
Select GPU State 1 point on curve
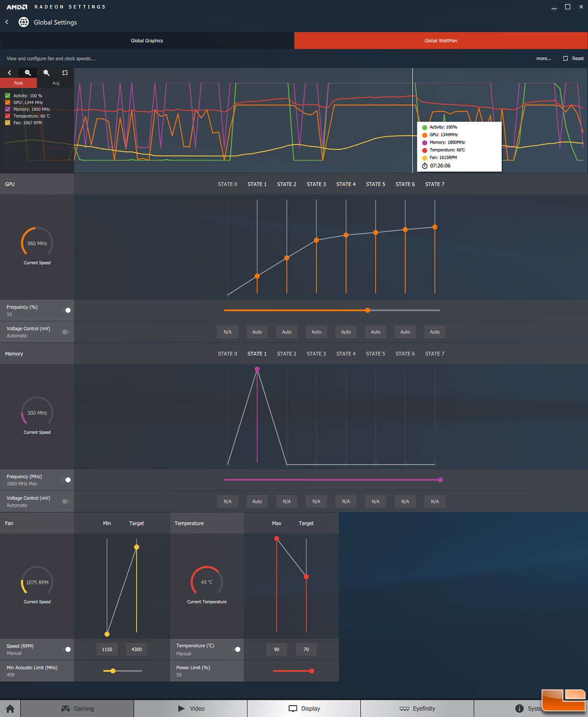(x=257, y=276)
